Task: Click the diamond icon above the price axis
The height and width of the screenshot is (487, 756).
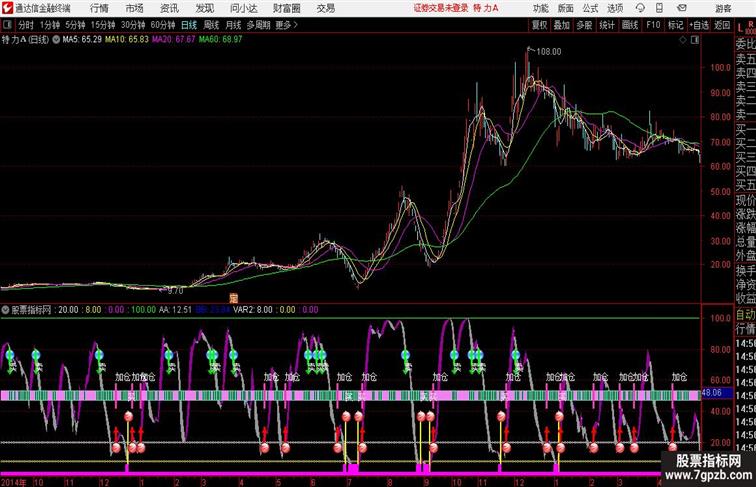Action: [683, 40]
